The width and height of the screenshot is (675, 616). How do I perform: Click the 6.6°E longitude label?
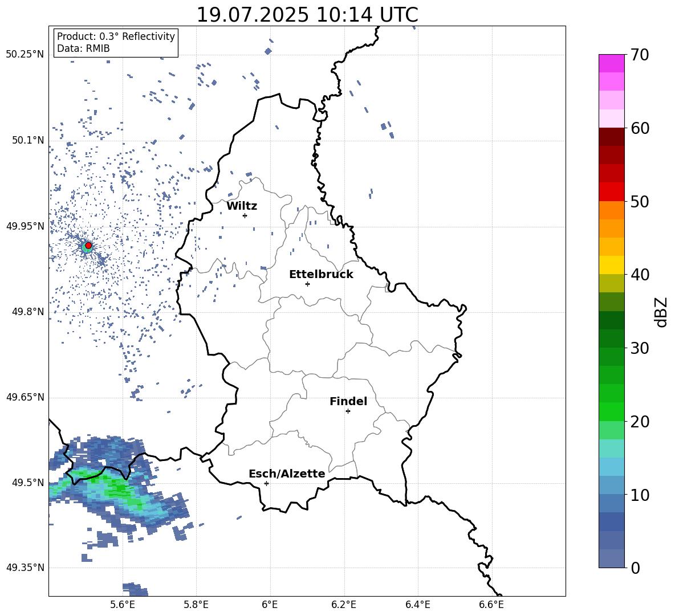(x=491, y=605)
